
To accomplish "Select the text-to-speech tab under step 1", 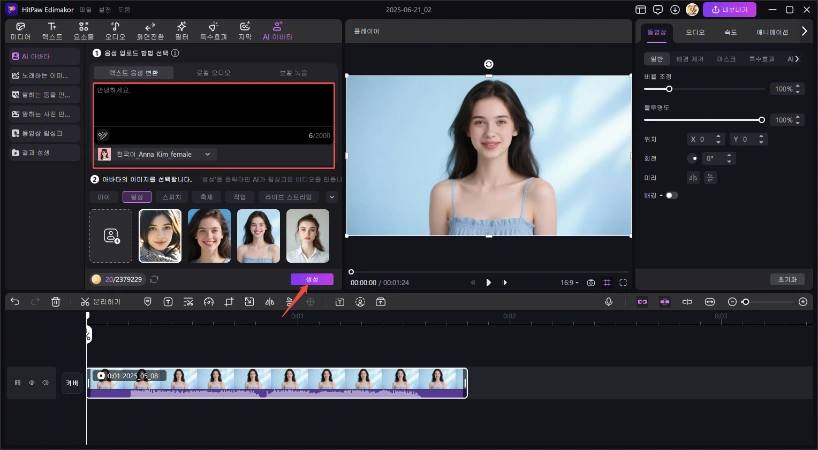I will coord(134,72).
